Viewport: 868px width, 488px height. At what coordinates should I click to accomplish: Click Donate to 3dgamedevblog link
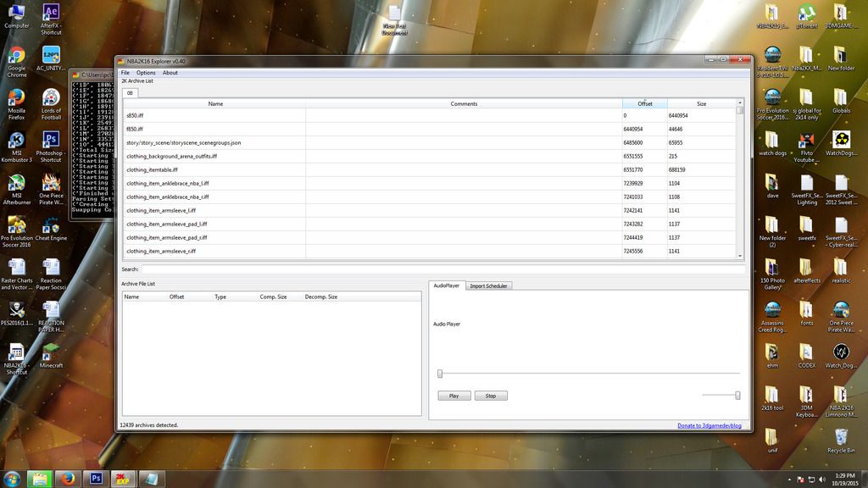coord(709,425)
